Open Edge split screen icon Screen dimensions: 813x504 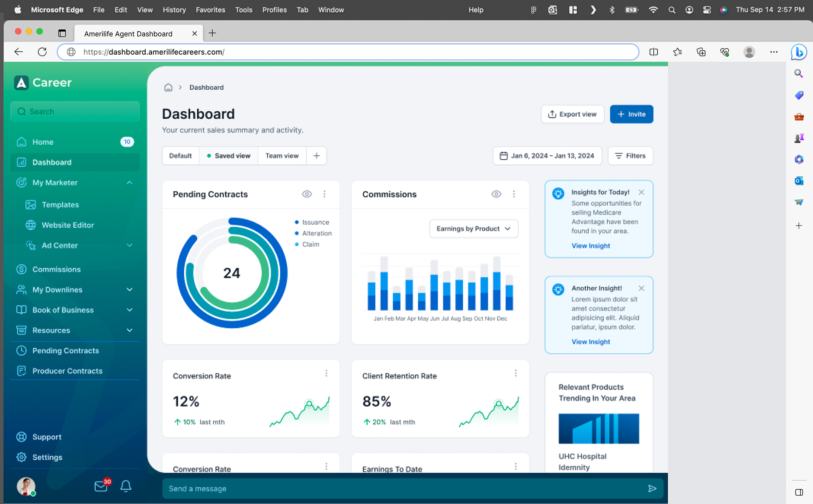click(x=653, y=52)
